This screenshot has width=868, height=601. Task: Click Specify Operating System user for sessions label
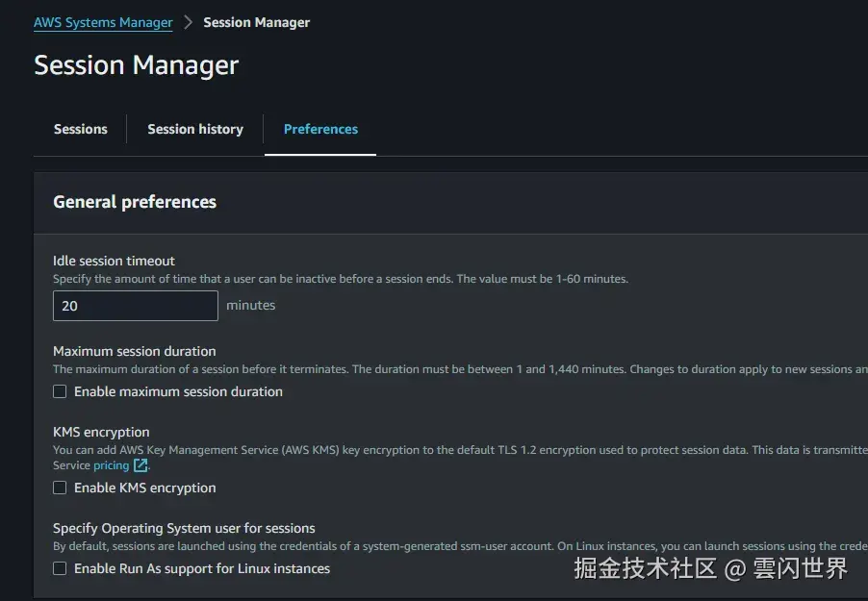[x=184, y=529]
